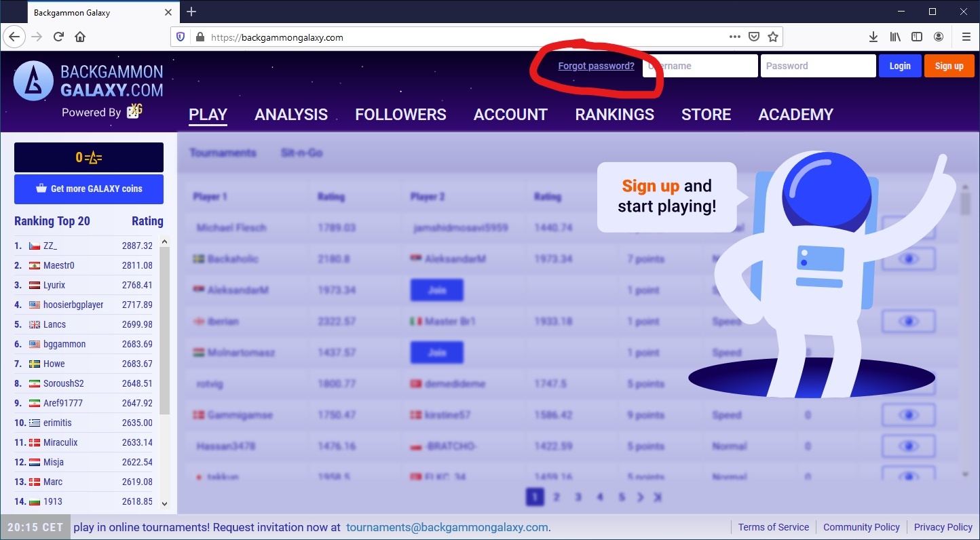Open tracking protection shield icon
Viewport: 980px width, 540px height.
point(181,37)
